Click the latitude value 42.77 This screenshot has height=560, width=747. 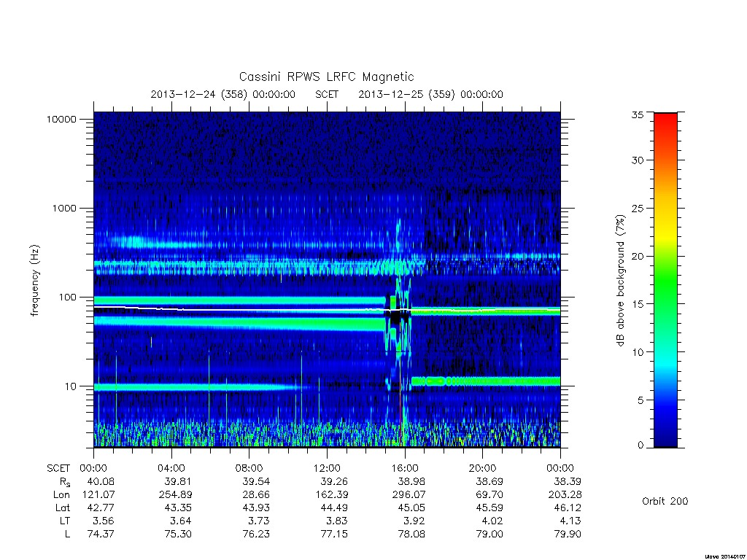[101, 507]
